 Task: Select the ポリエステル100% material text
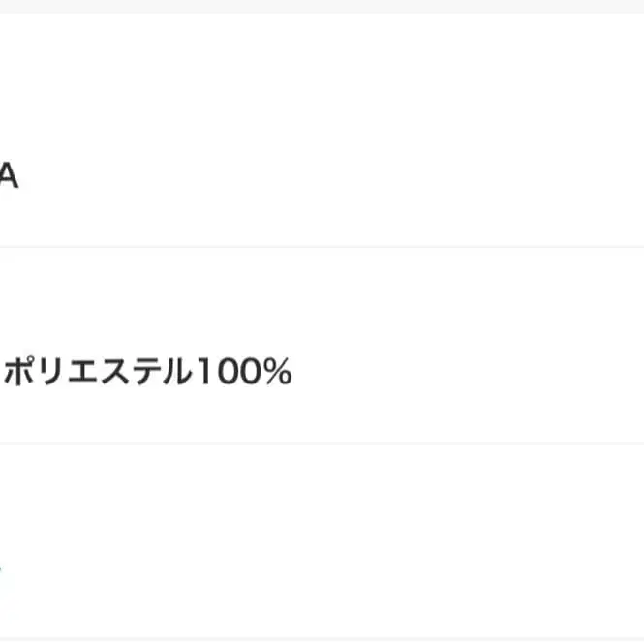coord(148,372)
